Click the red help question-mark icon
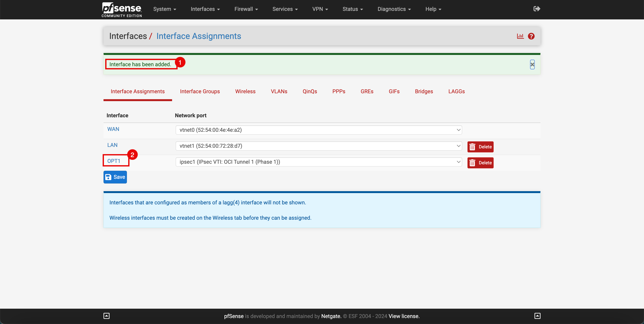Screen dimensions: 644x324 click(531, 36)
